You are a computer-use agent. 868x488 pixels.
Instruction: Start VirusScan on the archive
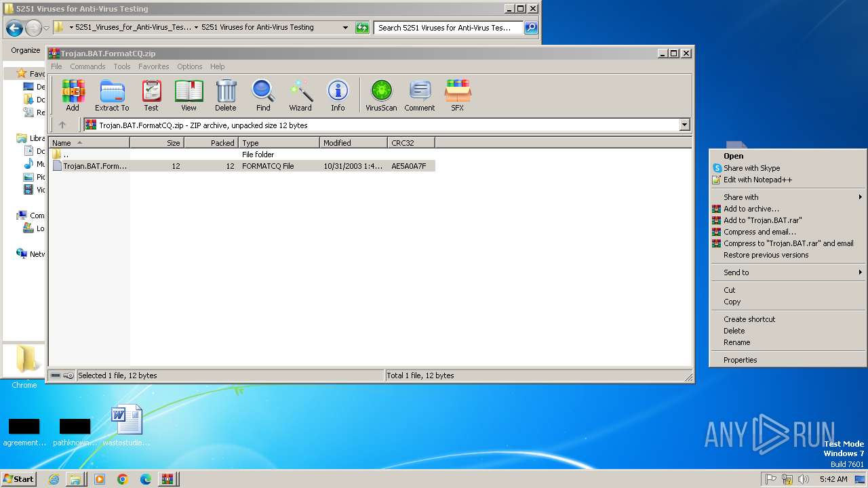coord(381,96)
